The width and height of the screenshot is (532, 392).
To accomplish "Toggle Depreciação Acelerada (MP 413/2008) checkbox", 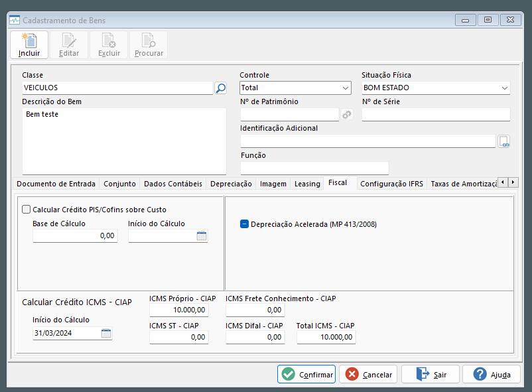I will click(244, 224).
